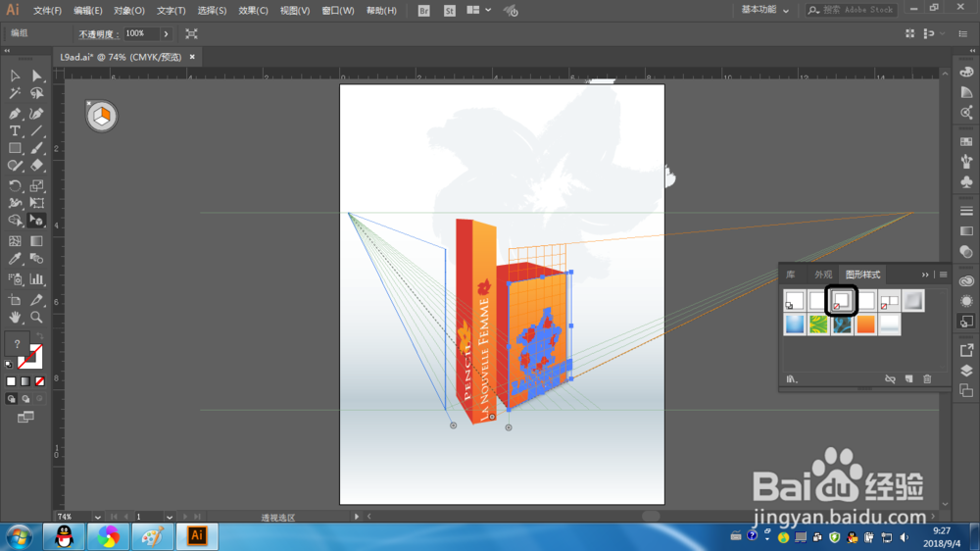
Task: Open the 效果(C) menu
Action: (x=253, y=11)
